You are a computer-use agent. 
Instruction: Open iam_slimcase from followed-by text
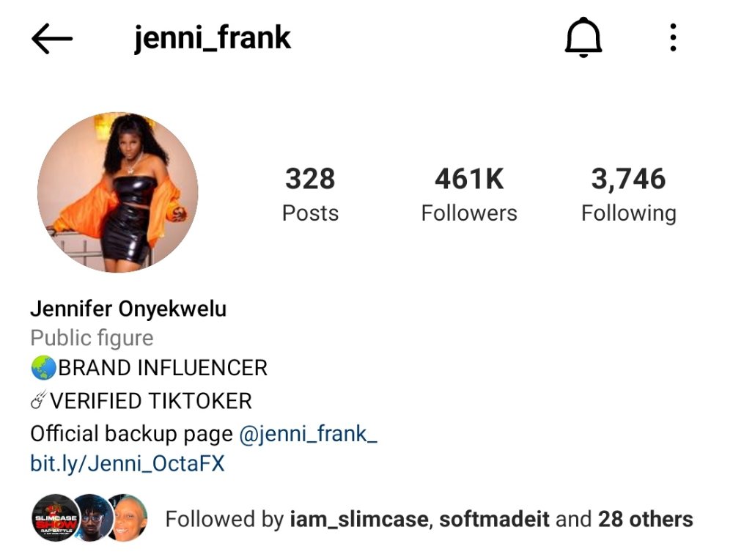[x=359, y=520]
